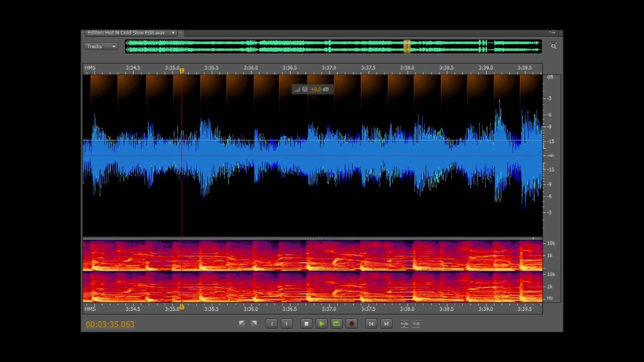Click 3:36.0 on the top time ruler
Image resolution: width=644 pixels, height=362 pixels.
click(251, 67)
